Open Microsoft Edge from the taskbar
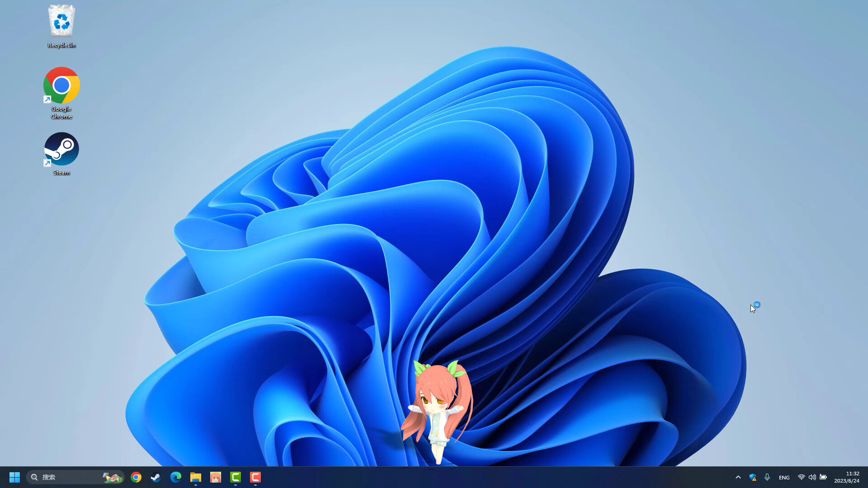The width and height of the screenshot is (868, 488). 176,477
